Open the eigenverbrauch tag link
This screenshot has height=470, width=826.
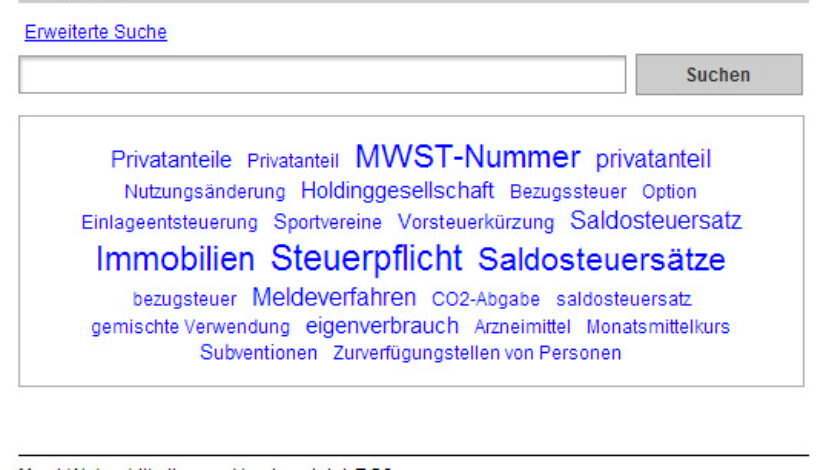click(381, 326)
